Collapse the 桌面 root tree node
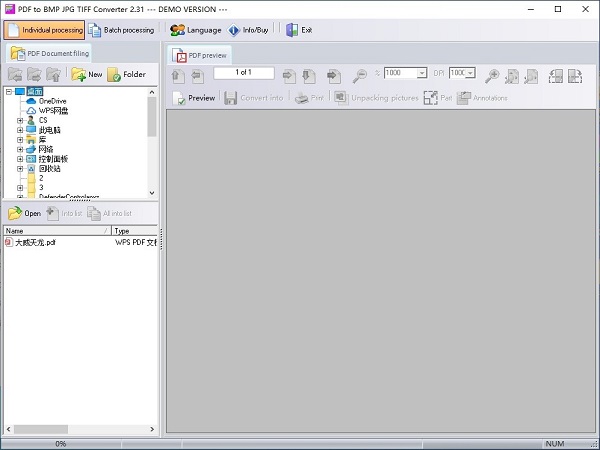600x450 pixels. (9, 91)
